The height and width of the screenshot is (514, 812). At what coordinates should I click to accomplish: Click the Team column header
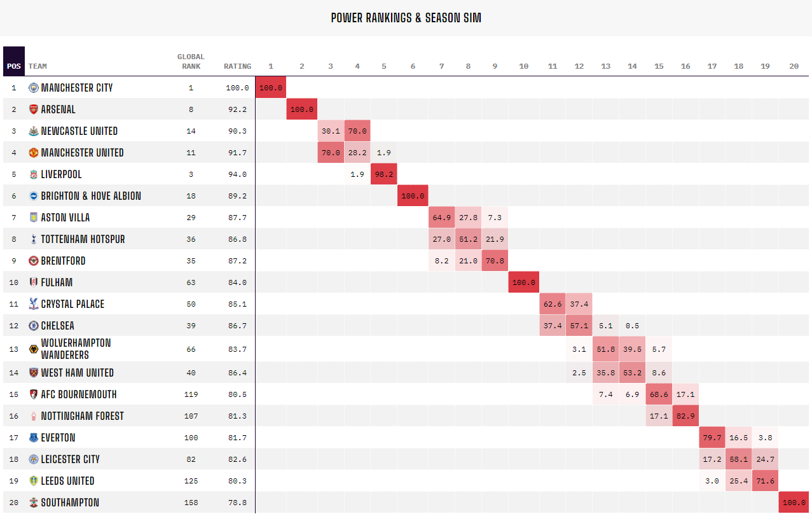click(38, 66)
